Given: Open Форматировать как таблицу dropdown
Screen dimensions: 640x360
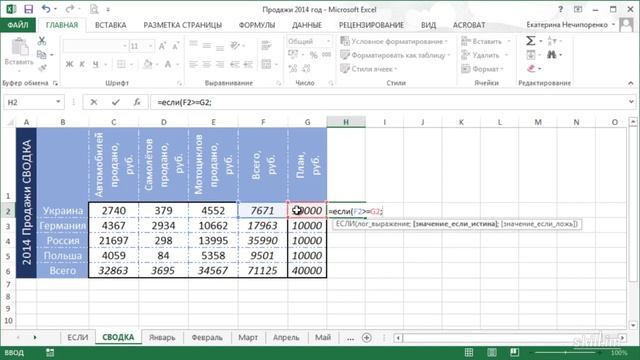Looking at the screenshot, I should pos(395,55).
